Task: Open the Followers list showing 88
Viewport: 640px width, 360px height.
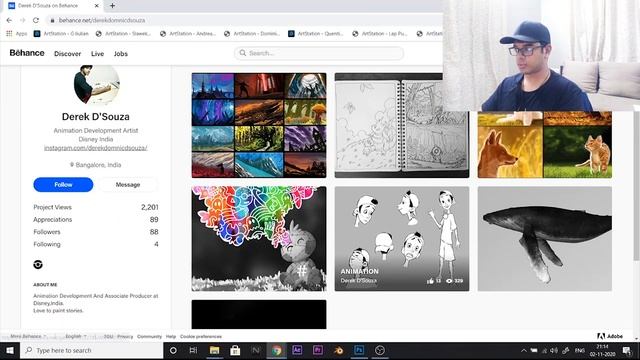Action: click(x=96, y=232)
